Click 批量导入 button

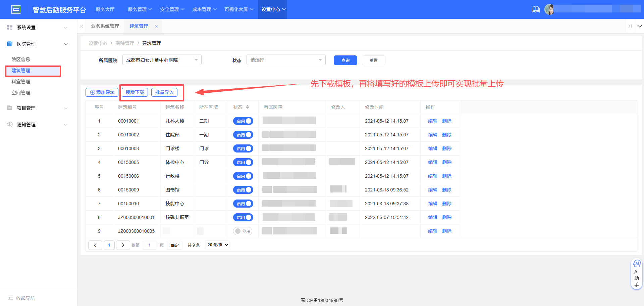click(164, 92)
